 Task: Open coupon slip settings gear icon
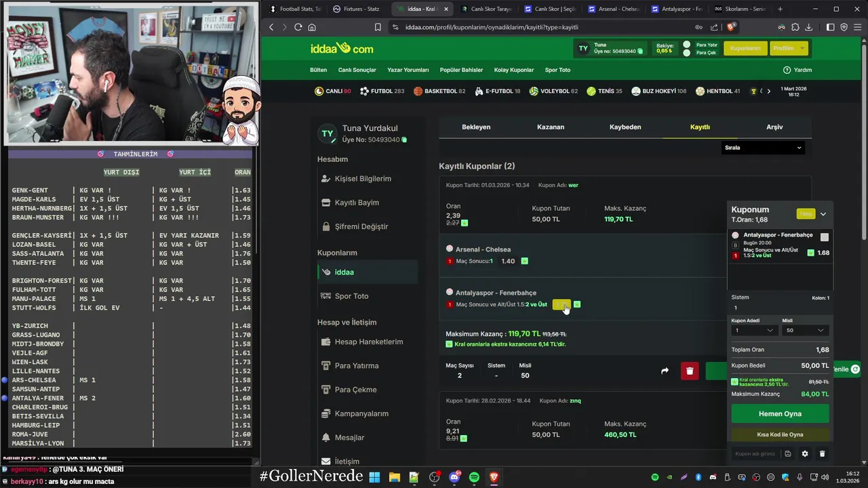point(805,453)
